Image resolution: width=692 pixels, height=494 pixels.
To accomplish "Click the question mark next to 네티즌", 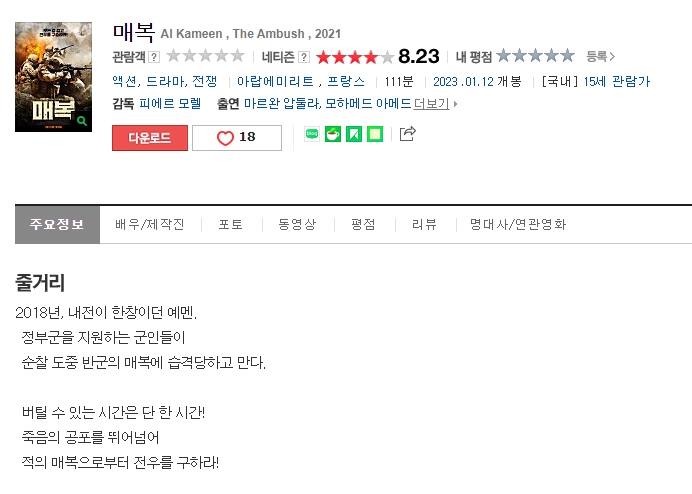I will [304, 57].
